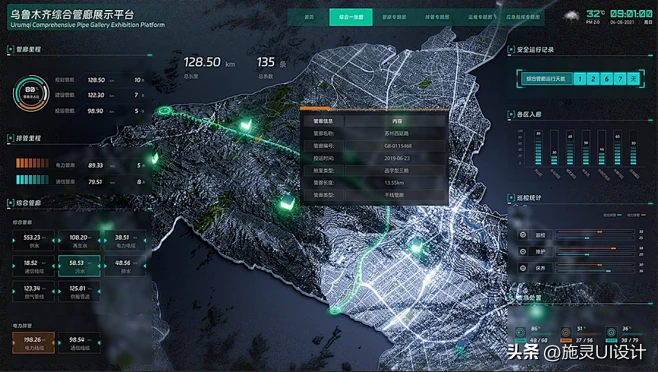Click the check marker beside the info popup
The width and height of the screenshot is (658, 372).
click(x=287, y=203)
